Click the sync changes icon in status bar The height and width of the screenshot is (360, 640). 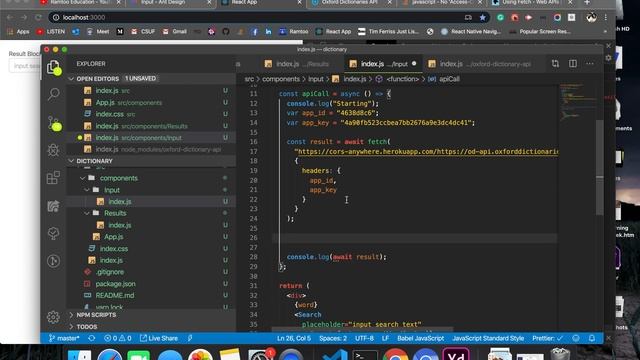click(x=92, y=338)
